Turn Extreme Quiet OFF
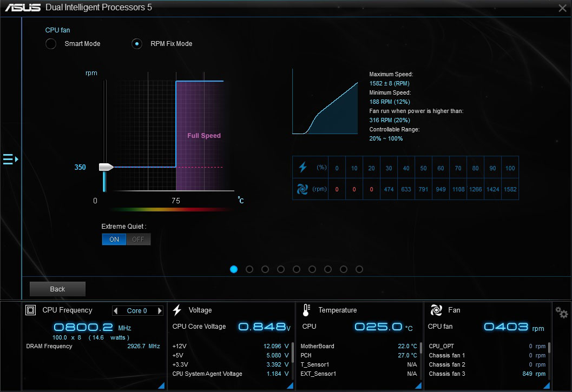 pyautogui.click(x=138, y=239)
